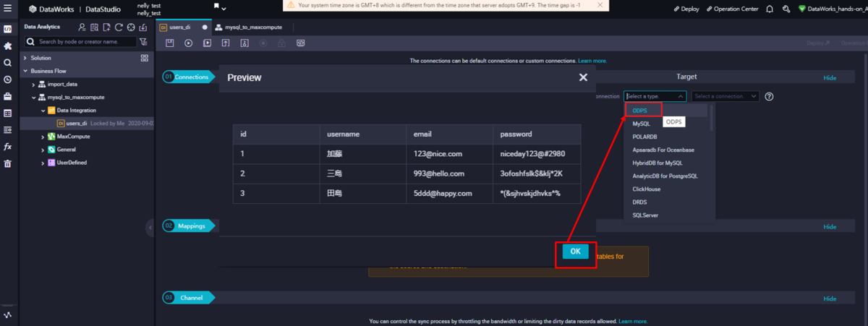Viewport: 868px width, 326px height.
Task: Click the run with parameters toolbar icon
Action: pyautogui.click(x=207, y=43)
